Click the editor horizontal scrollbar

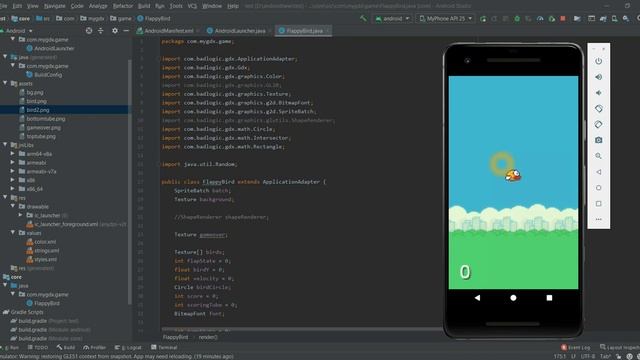[302, 329]
